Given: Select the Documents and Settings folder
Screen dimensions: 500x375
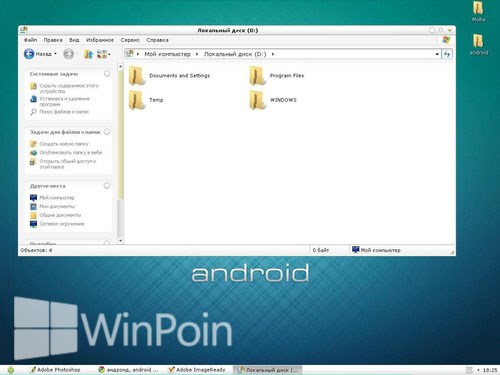Looking at the screenshot, I should coord(169,76).
